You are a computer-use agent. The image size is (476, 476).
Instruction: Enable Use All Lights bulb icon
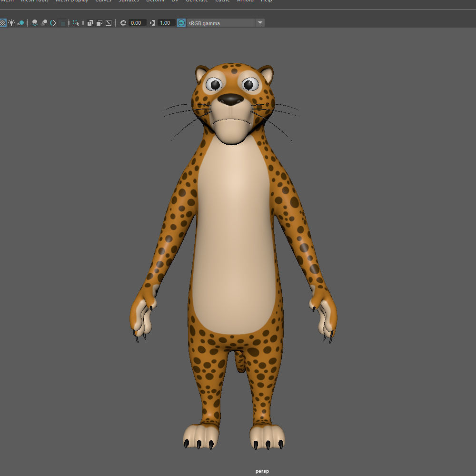coord(11,23)
